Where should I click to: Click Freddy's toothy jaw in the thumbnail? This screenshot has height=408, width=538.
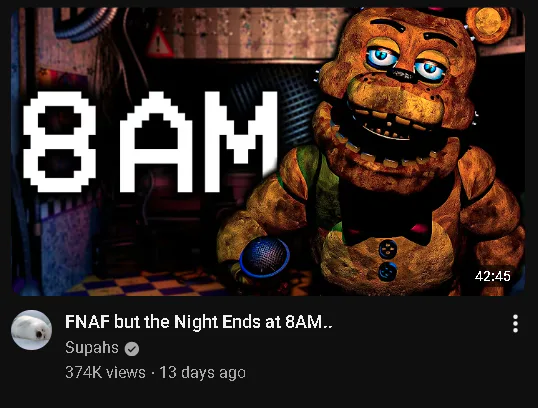386,136
